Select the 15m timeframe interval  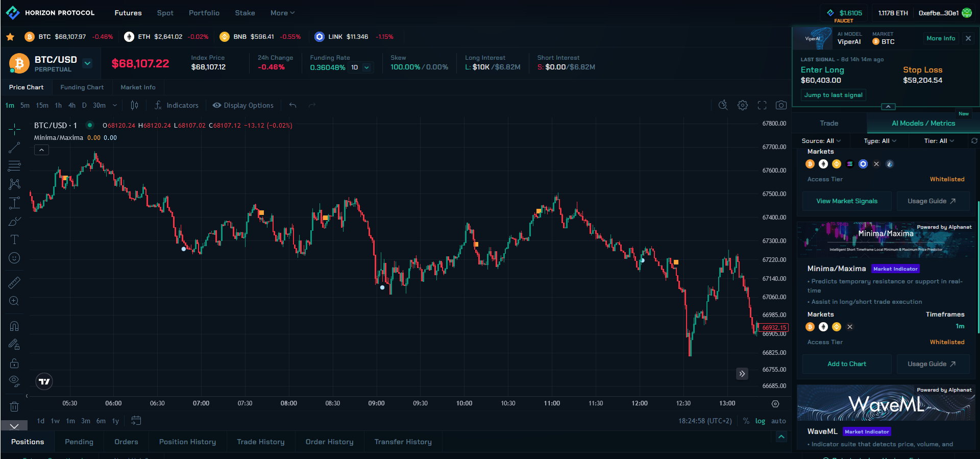click(42, 105)
